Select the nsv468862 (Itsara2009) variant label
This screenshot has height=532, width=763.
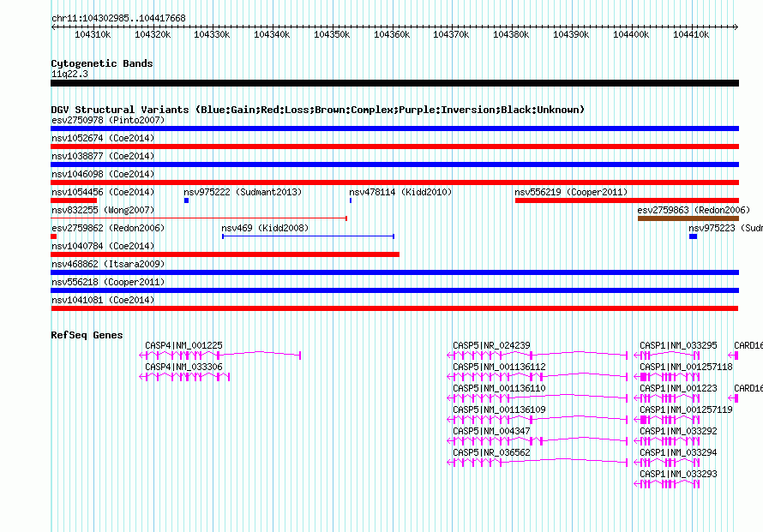[108, 264]
